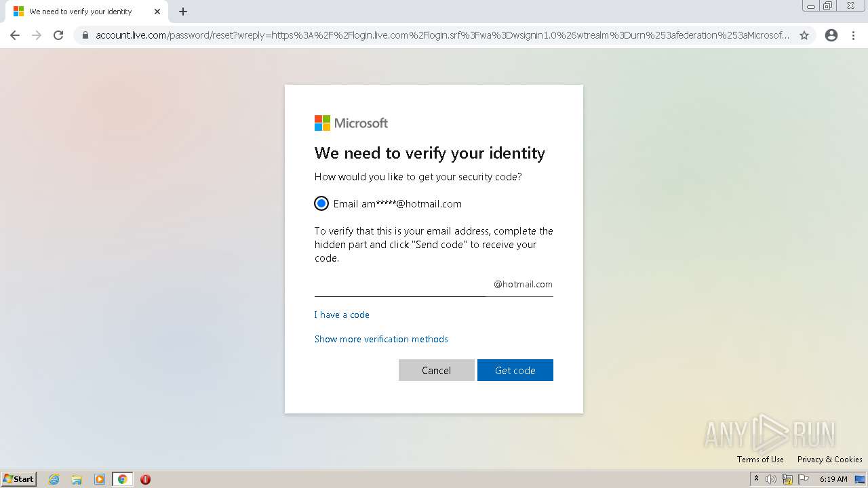
Task: Reload the page with refresh icon
Action: click(x=58, y=35)
